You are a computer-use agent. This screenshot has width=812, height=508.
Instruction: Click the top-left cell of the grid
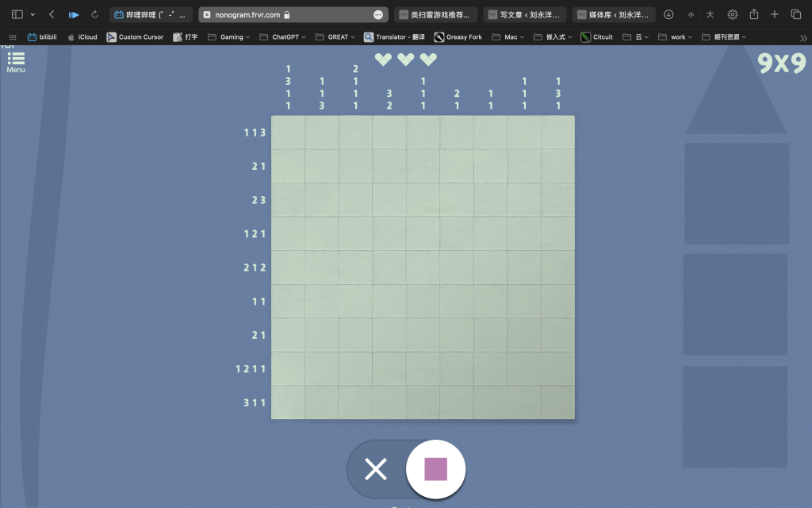288,132
